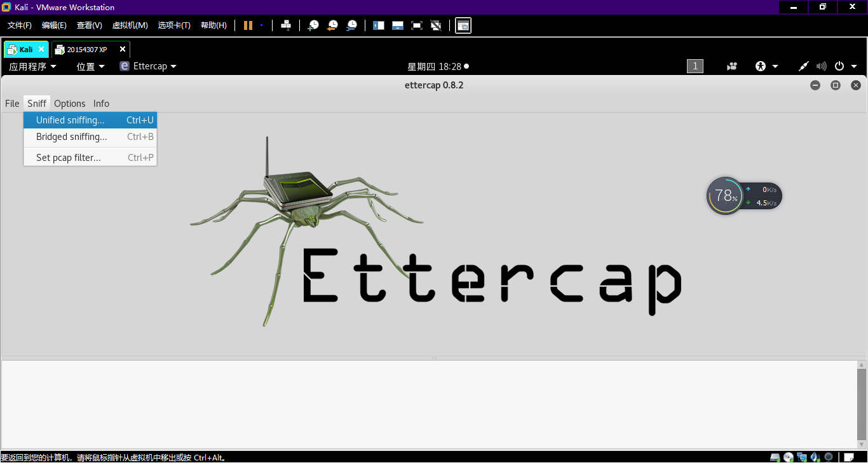The width and height of the screenshot is (868, 463).
Task: Click the volume speaker icon in Kali panel
Action: 822,66
